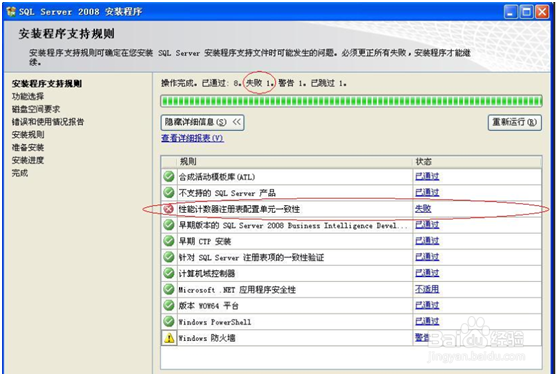Select the Windows PowerShell rule text
Screen dimensions: 558x376
click(x=215, y=322)
